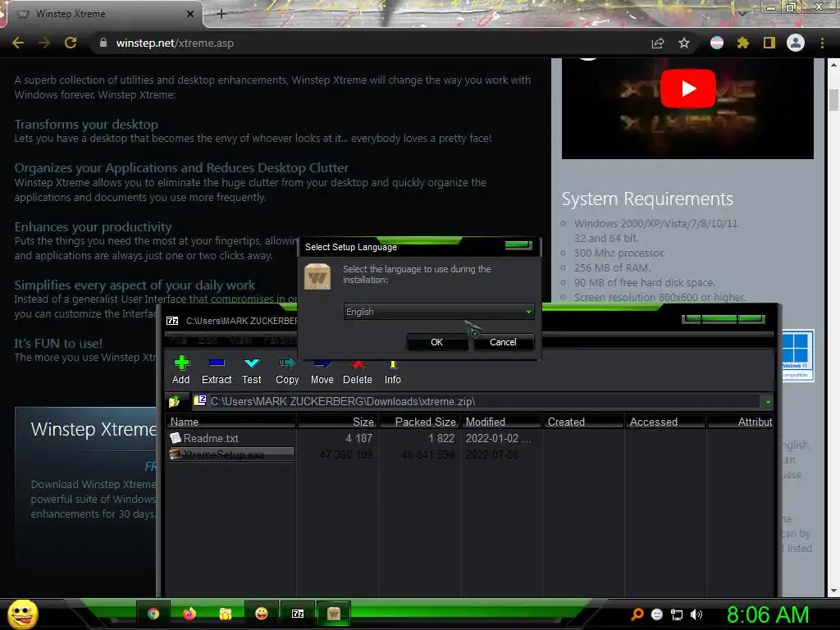
Task: Open the English language dropdown
Action: coord(438,311)
